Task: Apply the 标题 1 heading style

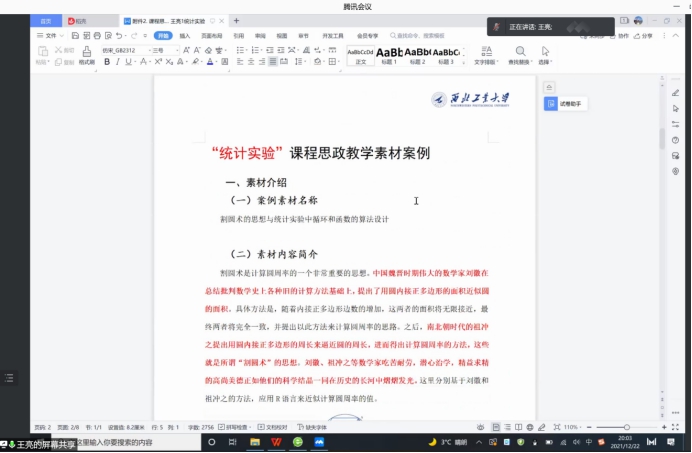Action: pos(389,55)
